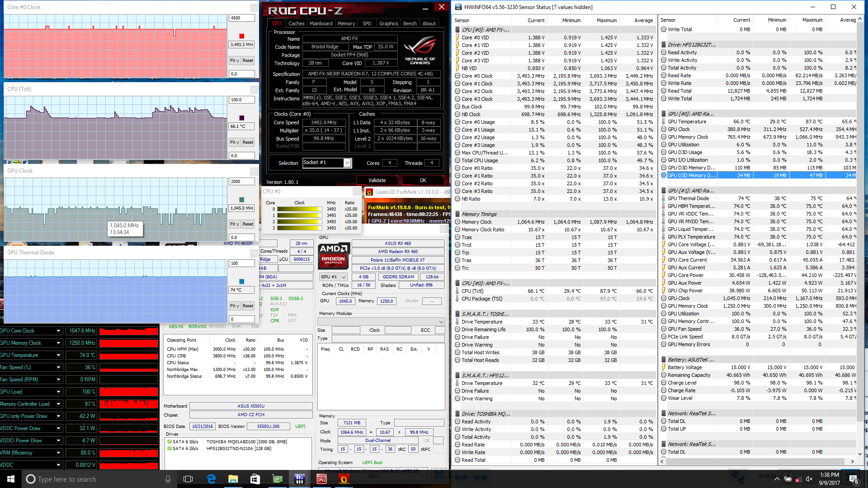Viewport: 868px width, 488px height.
Task: Open Bench tab in CPU-Z
Action: point(410,23)
